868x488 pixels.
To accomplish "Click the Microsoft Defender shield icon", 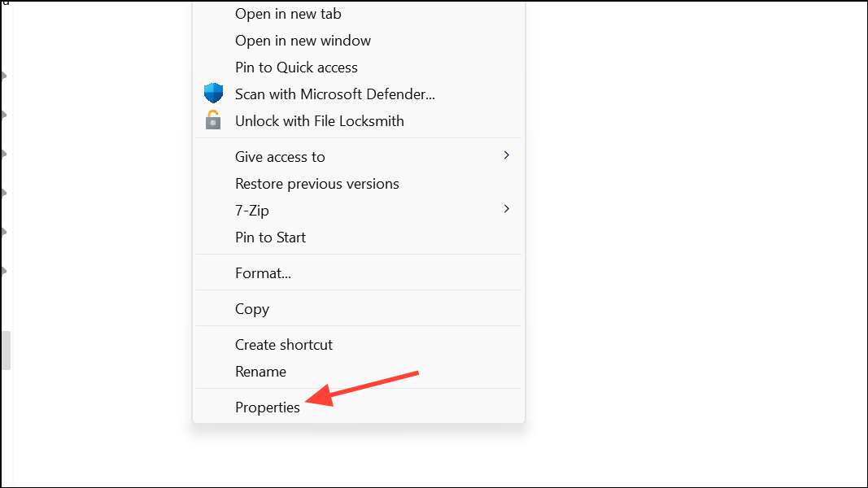I will (x=213, y=94).
